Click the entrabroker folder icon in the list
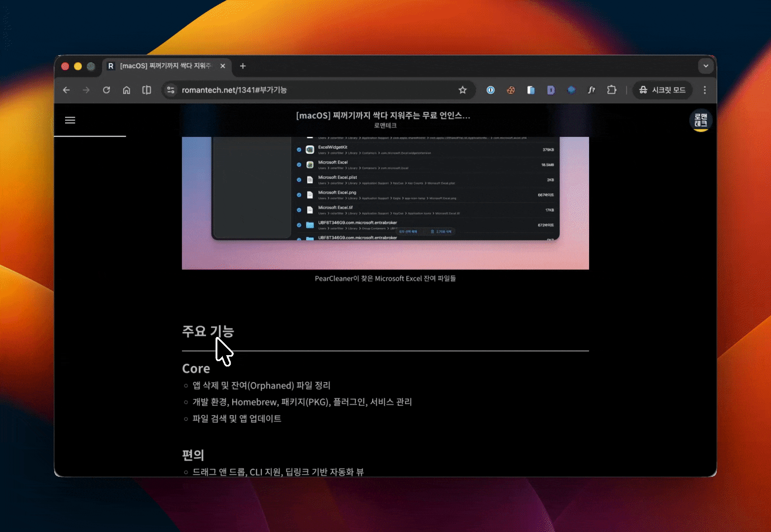 [x=310, y=225]
